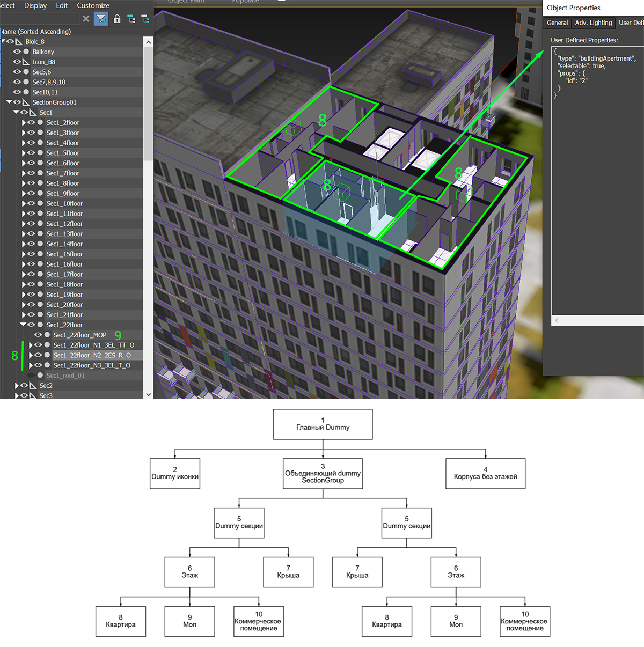Collapse the SectionGroup01 node
Viewport: 644px width, 647px height.
[x=9, y=102]
